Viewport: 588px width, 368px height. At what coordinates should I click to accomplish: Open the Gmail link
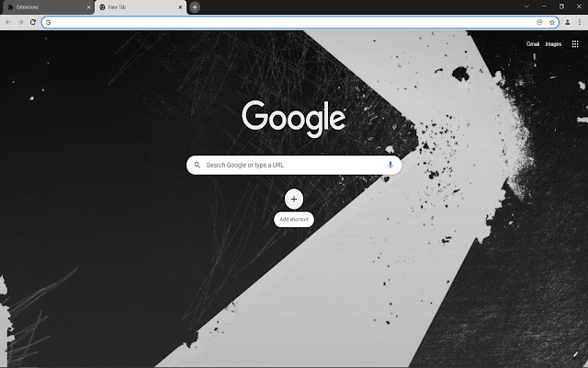coord(533,44)
